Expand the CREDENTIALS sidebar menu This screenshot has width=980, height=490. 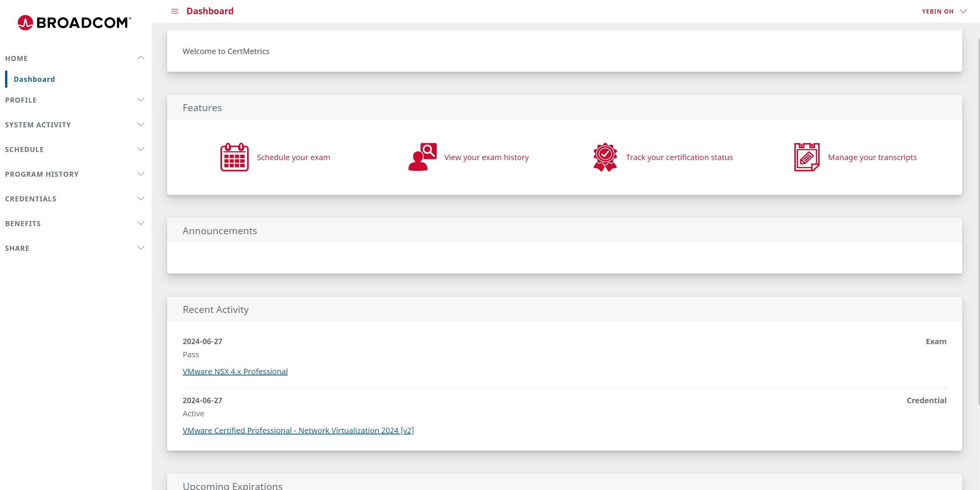(141, 199)
